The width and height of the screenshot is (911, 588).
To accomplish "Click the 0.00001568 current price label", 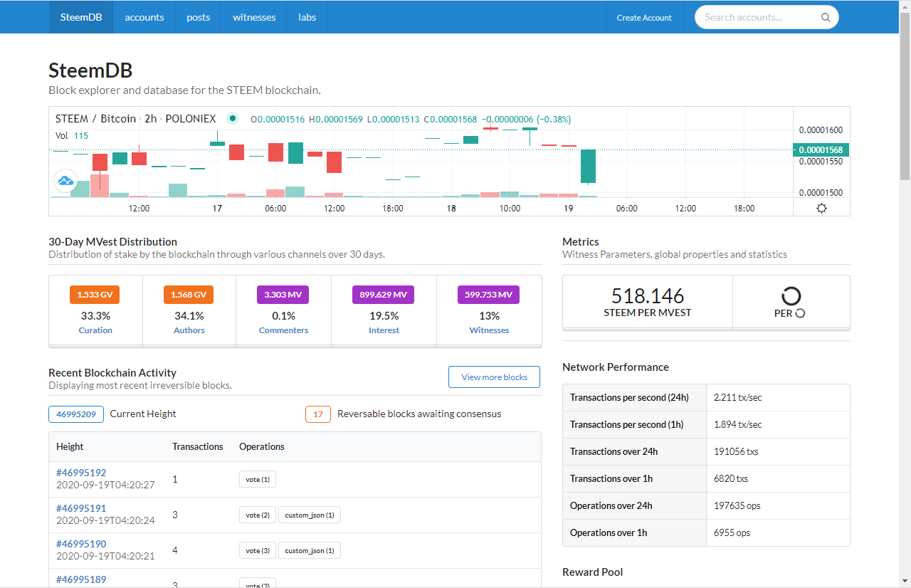I will pyautogui.click(x=821, y=150).
